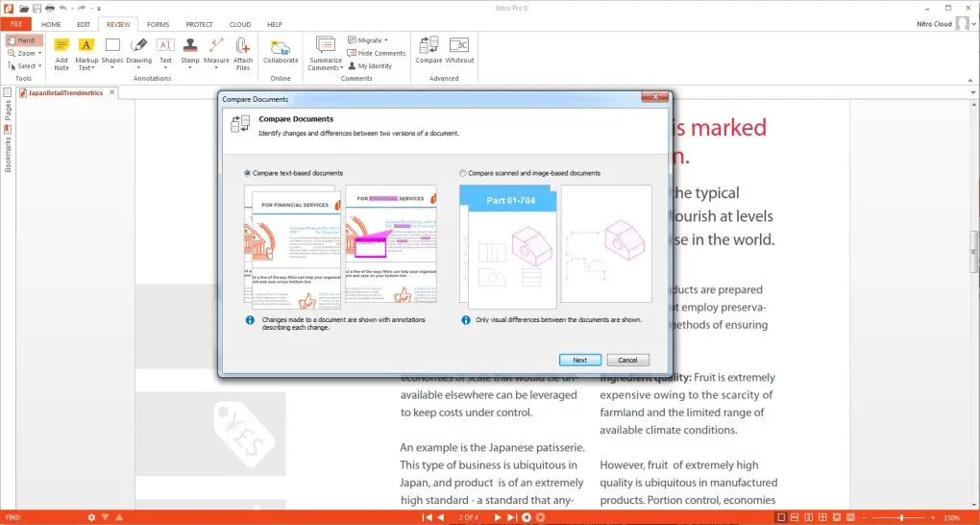The image size is (980, 525).
Task: Find previous result up arrow
Action: tap(119, 517)
